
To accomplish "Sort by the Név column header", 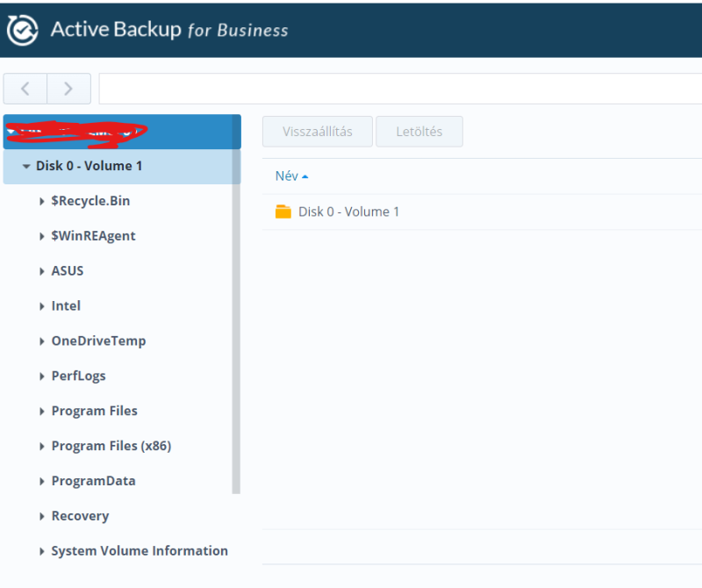I will (287, 176).
